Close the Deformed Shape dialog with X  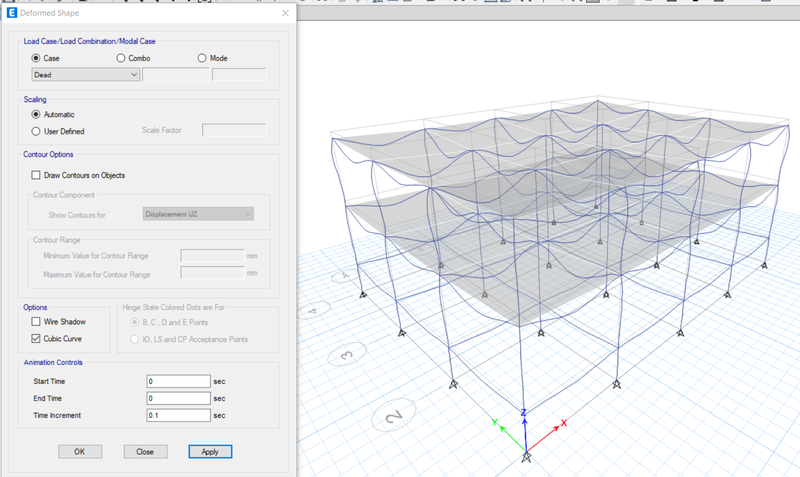pos(285,13)
